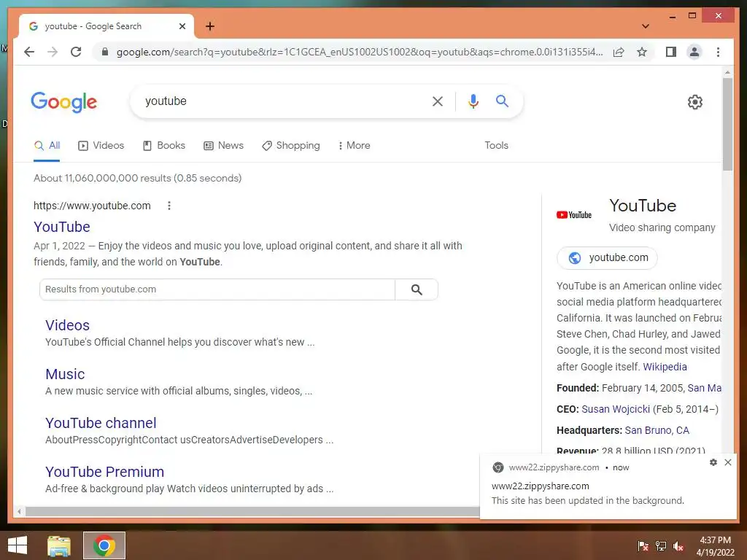Open notification settings gear in zippyshare popup

[x=713, y=462]
